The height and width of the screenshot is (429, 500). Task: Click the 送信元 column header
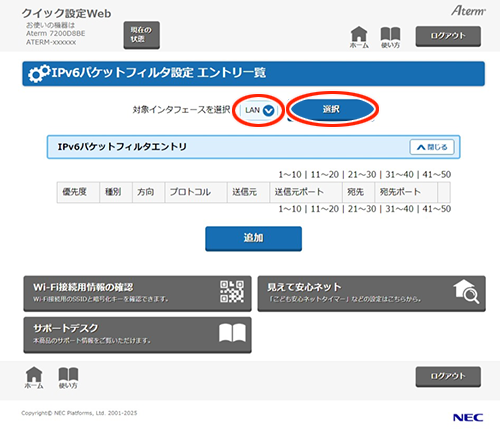pyautogui.click(x=248, y=192)
